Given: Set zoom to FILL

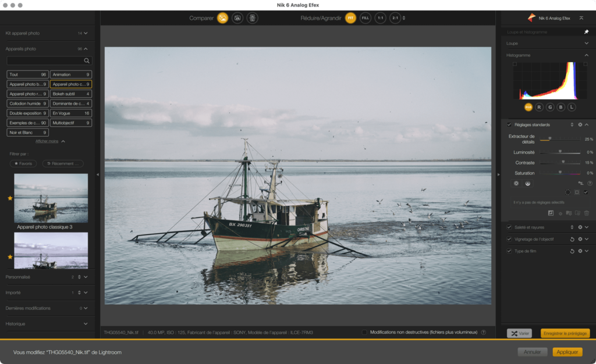Looking at the screenshot, I should click(366, 18).
